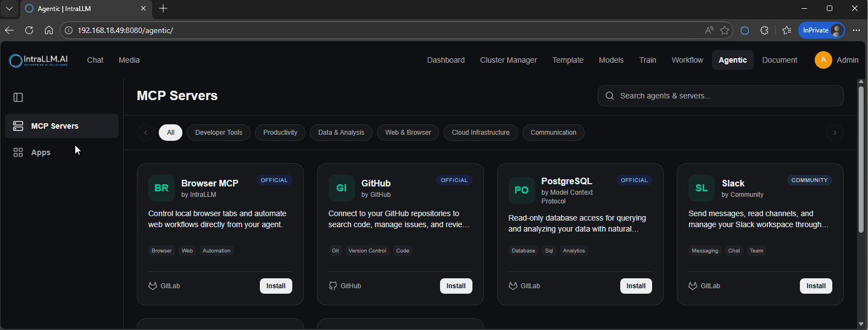868x330 pixels.
Task: Click the search magnifier icon
Action: pos(610,96)
